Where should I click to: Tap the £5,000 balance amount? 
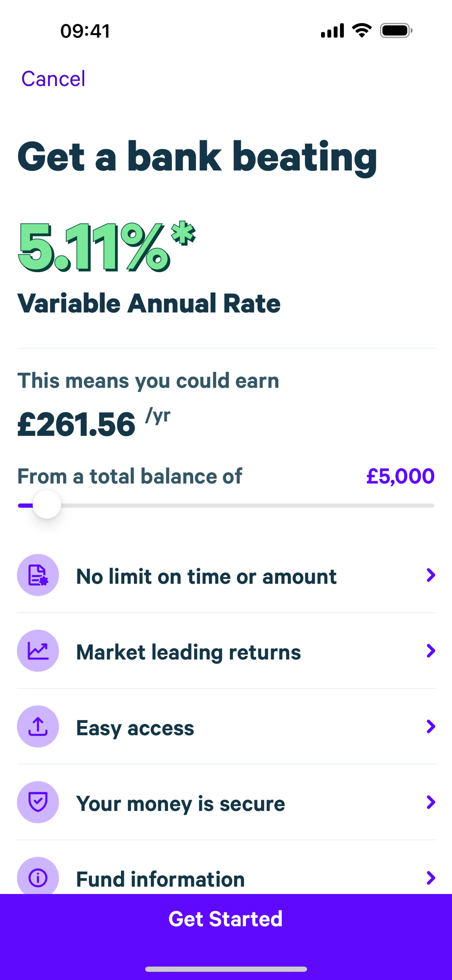coord(400,476)
